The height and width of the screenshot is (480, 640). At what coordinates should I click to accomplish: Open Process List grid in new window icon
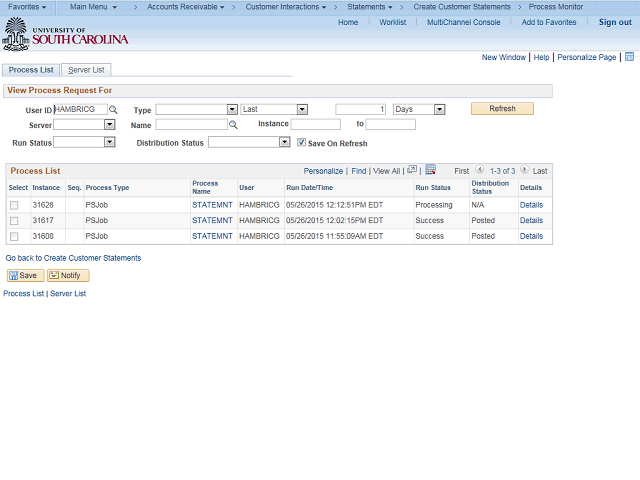click(x=412, y=169)
